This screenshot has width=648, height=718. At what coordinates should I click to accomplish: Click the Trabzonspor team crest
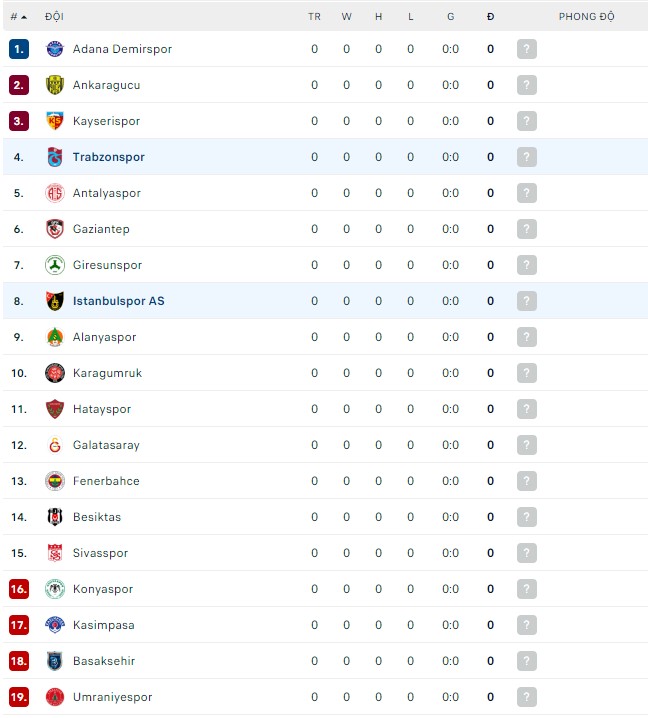tap(55, 157)
